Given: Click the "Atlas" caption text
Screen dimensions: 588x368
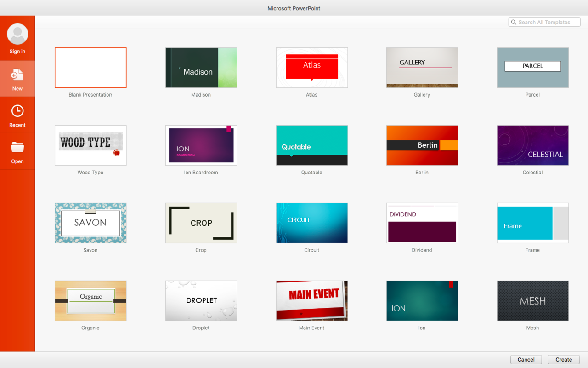Looking at the screenshot, I should (x=312, y=95).
